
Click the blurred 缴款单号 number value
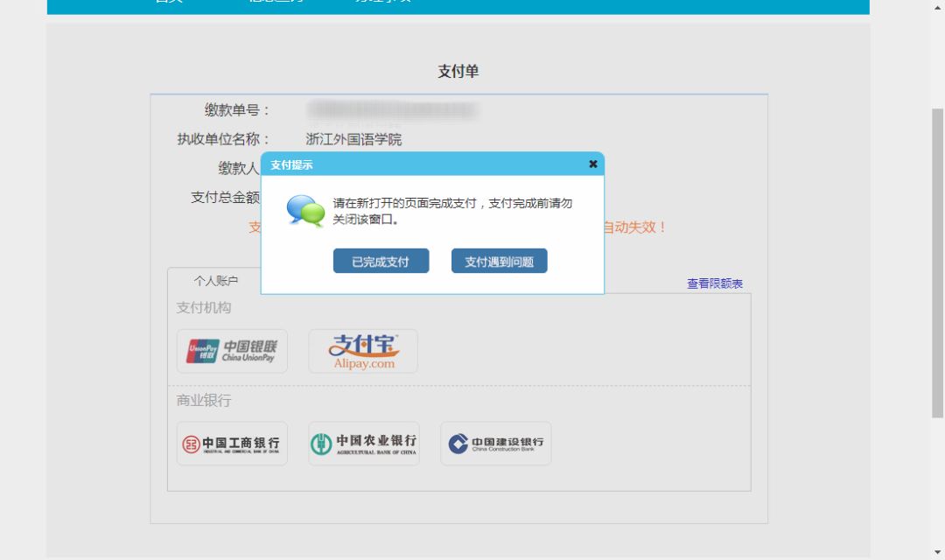pyautogui.click(x=391, y=110)
